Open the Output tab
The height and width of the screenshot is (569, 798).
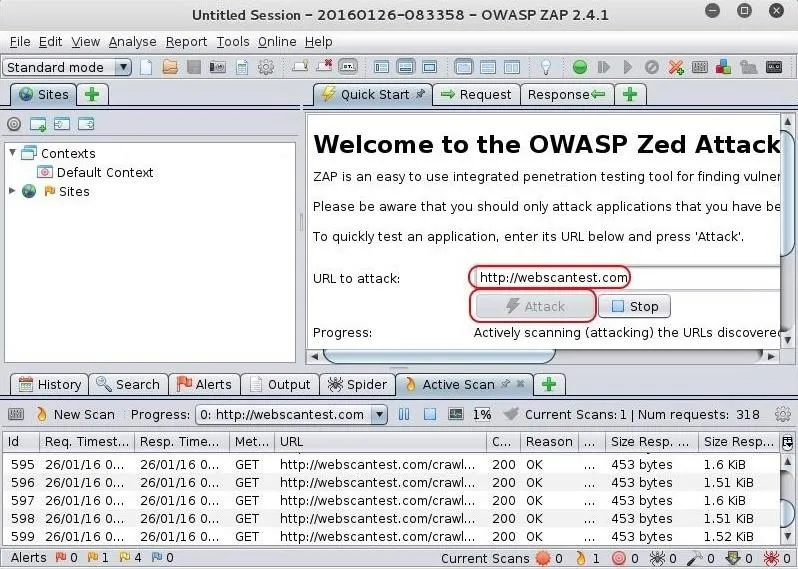tap(280, 385)
